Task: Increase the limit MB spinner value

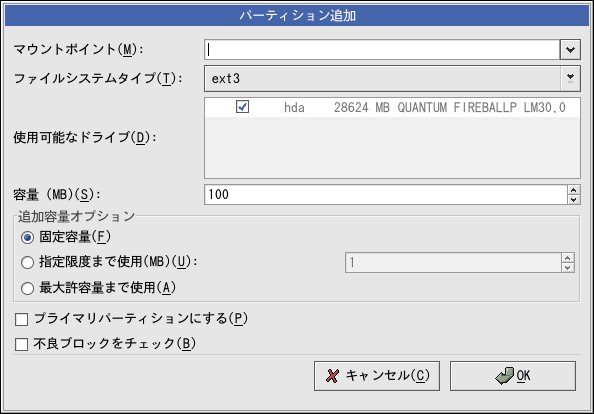Action: [567, 258]
